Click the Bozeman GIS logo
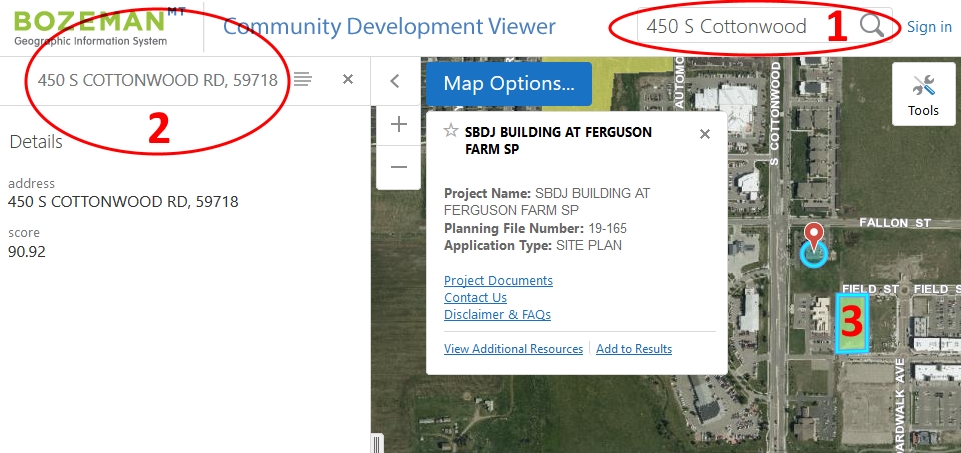Screen dimensions: 961x453 92,27
